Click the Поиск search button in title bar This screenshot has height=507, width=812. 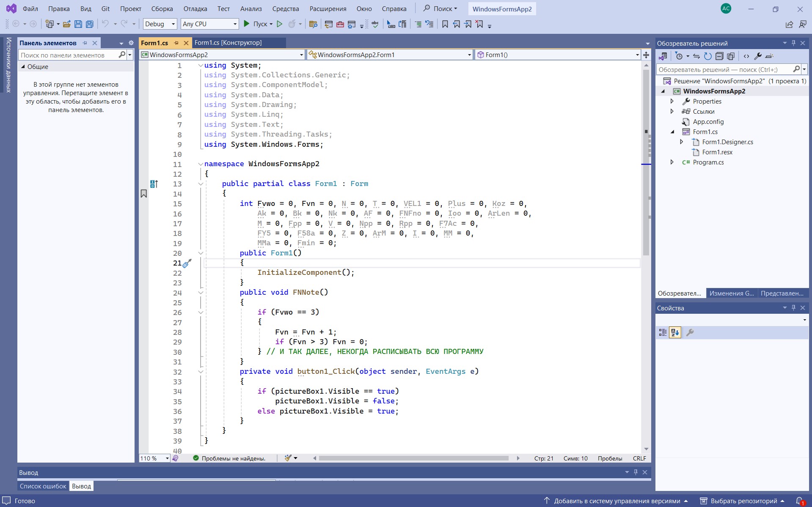tap(440, 8)
